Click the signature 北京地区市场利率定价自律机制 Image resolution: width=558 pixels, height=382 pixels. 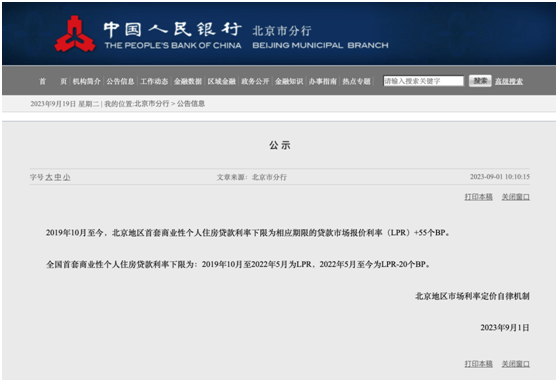[473, 296]
